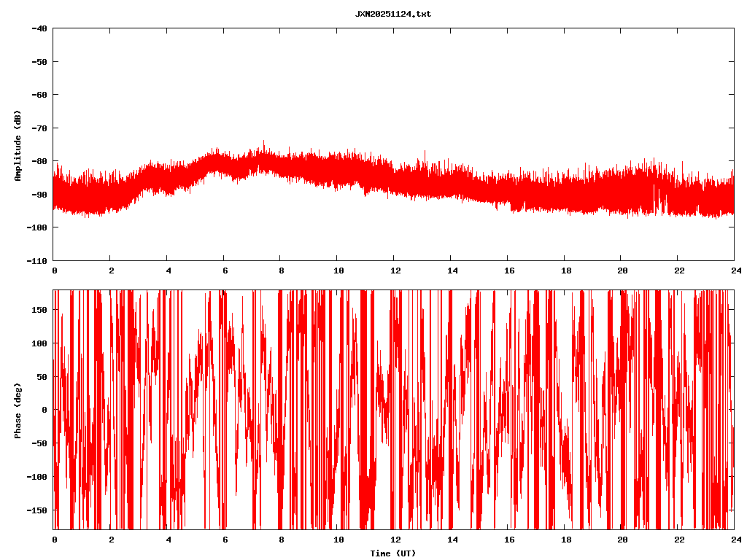Click hour 12 tick under phase plot
Viewport: 747px width, 560px height.
[x=395, y=540]
